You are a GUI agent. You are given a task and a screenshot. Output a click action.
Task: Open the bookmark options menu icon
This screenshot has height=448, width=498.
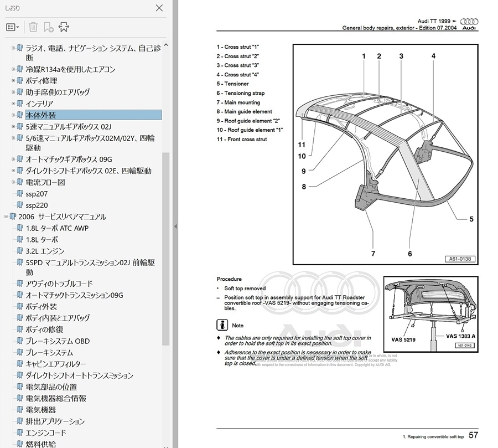pos(12,27)
